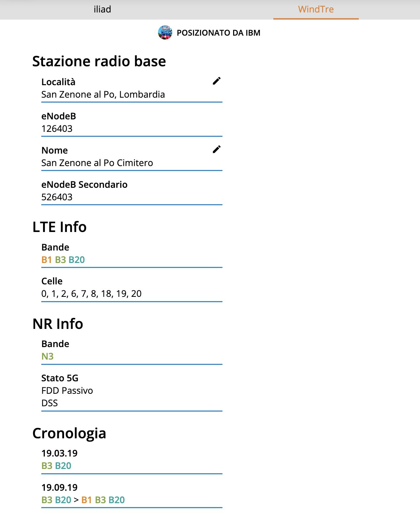
Task: Click the teal B20 band under LTE Info
Action: pyautogui.click(x=77, y=260)
